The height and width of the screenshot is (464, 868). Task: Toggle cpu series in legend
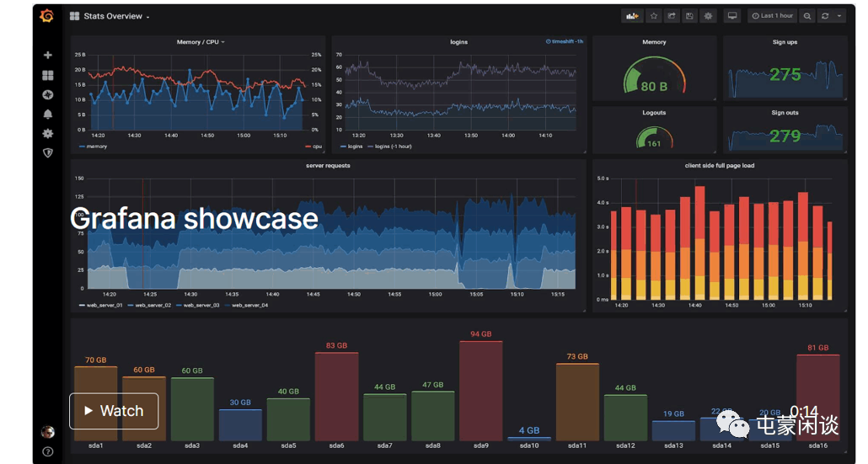[x=313, y=147]
